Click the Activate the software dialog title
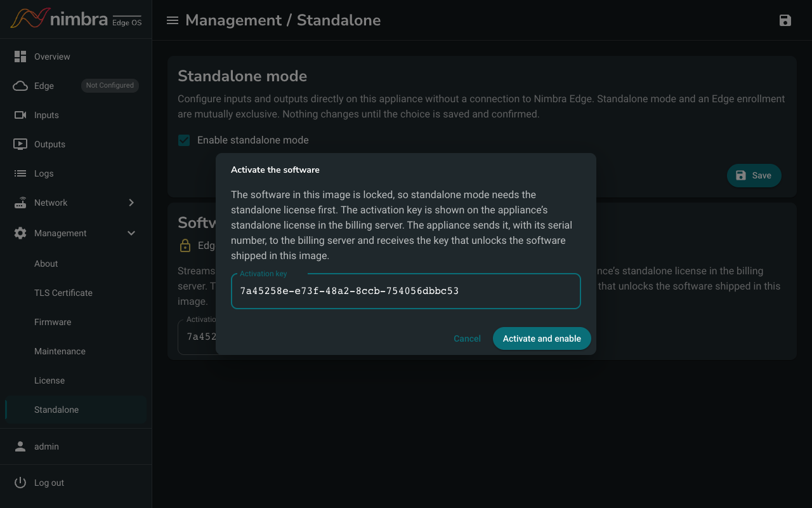 (x=275, y=170)
